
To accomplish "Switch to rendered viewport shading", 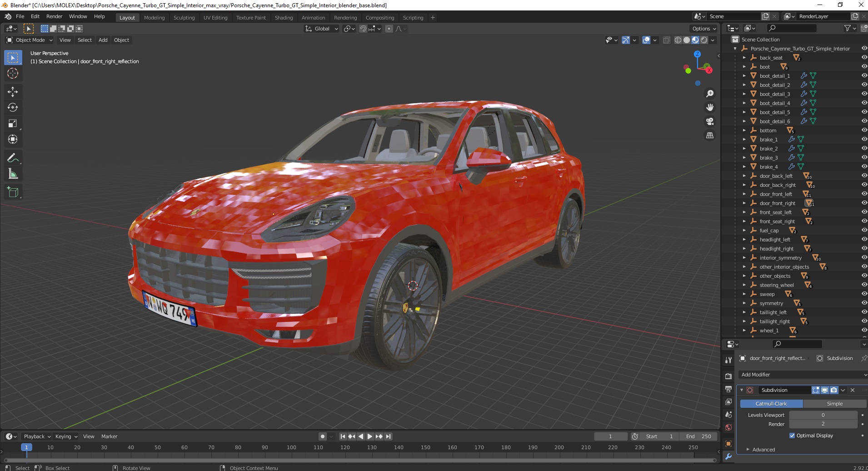I will pos(704,40).
